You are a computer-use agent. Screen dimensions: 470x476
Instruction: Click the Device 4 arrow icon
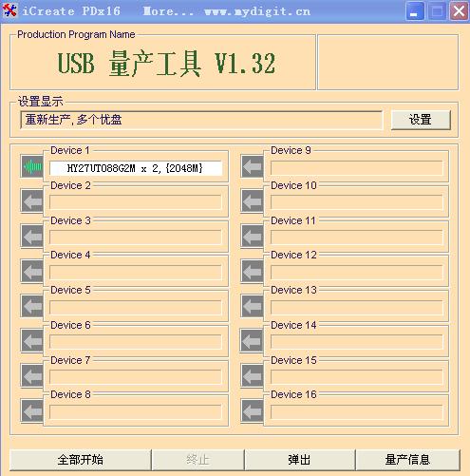[x=32, y=271]
